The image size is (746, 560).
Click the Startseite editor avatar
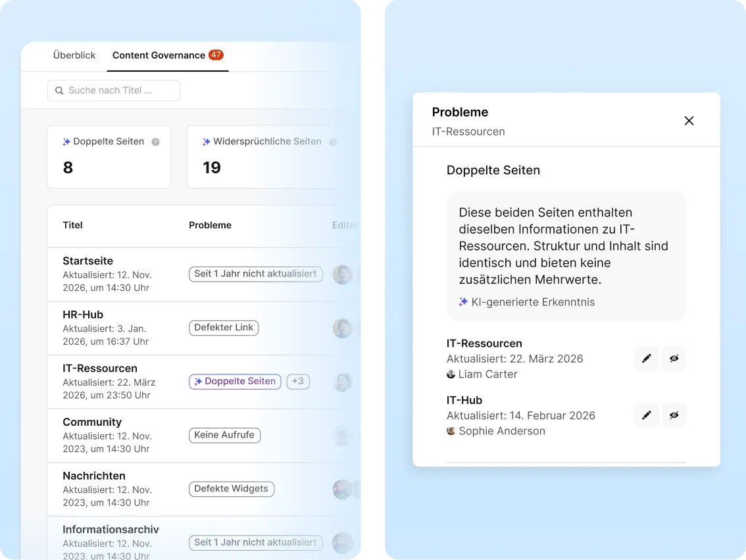[x=342, y=274]
